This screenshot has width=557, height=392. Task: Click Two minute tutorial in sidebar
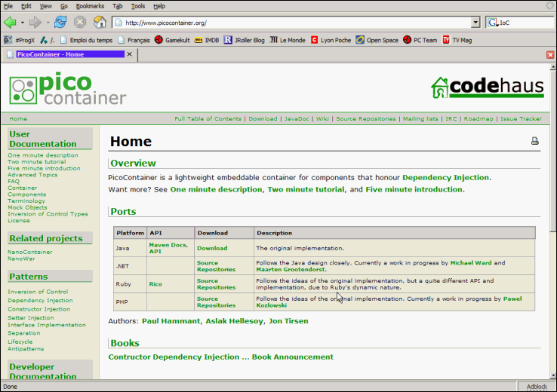click(x=37, y=162)
